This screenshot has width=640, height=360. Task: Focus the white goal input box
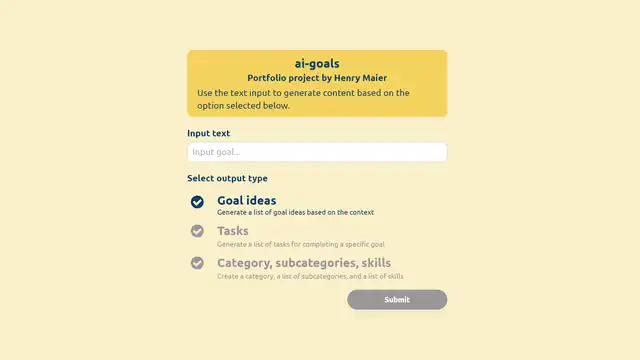click(x=317, y=152)
